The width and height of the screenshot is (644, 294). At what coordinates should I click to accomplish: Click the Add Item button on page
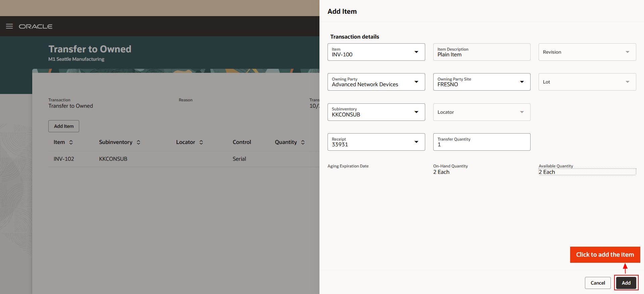click(64, 126)
